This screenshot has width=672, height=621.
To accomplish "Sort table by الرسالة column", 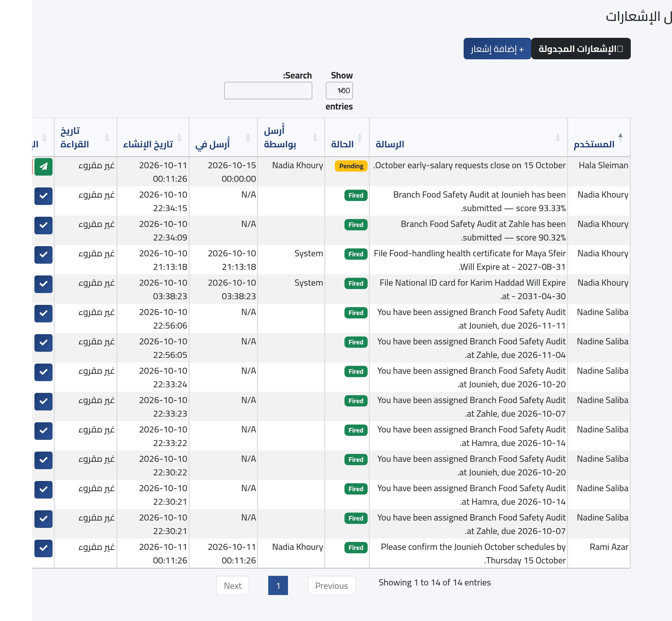I will (468, 138).
